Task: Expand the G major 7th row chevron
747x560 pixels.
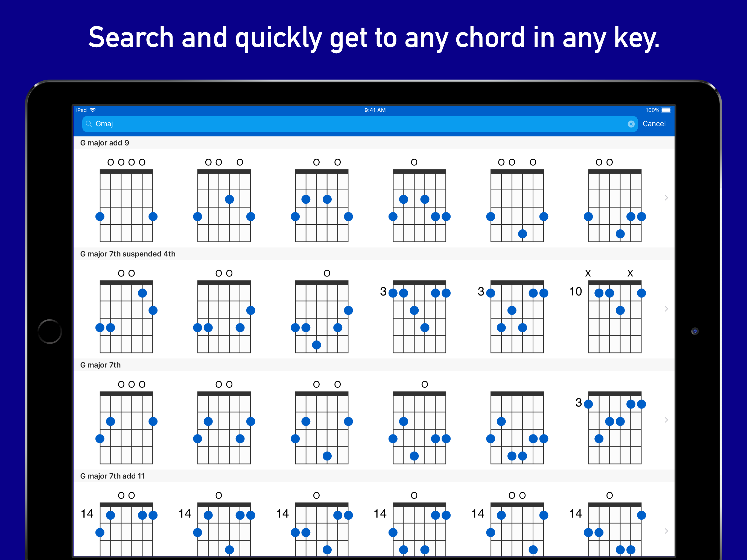Action: tap(666, 420)
